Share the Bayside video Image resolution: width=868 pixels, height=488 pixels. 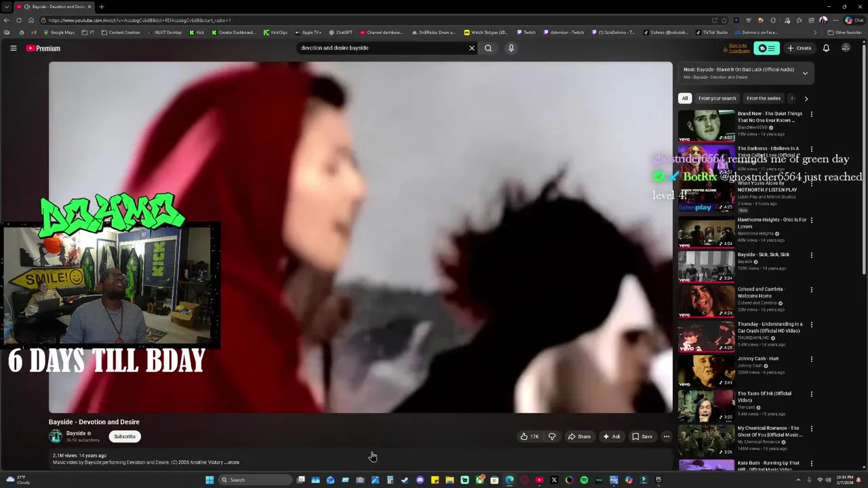pos(579,436)
